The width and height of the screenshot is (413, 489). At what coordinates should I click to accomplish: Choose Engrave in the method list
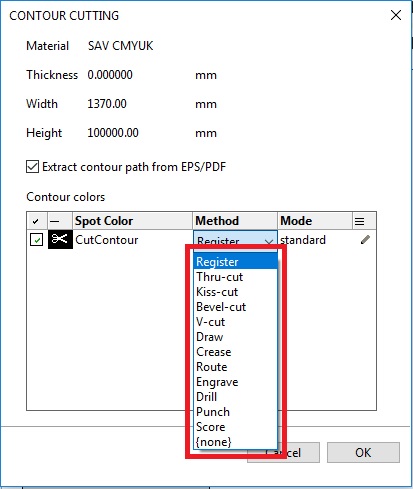point(235,382)
